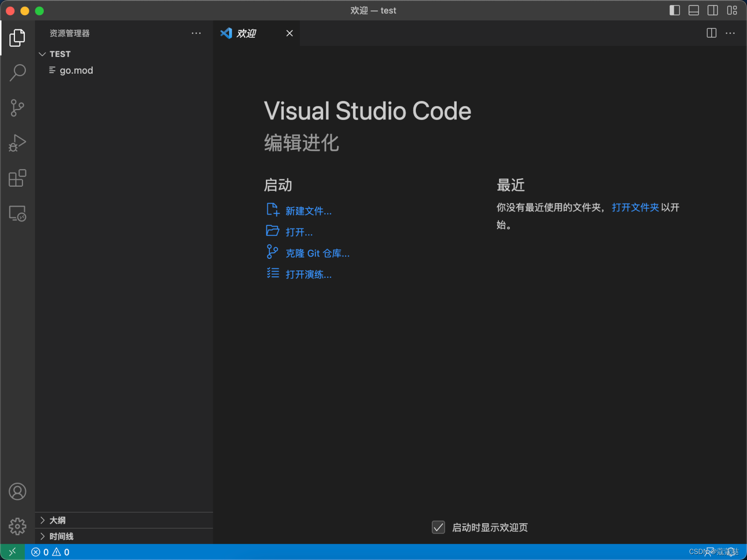Click the yellow macOS minimize button
The height and width of the screenshot is (560, 747).
tap(24, 10)
